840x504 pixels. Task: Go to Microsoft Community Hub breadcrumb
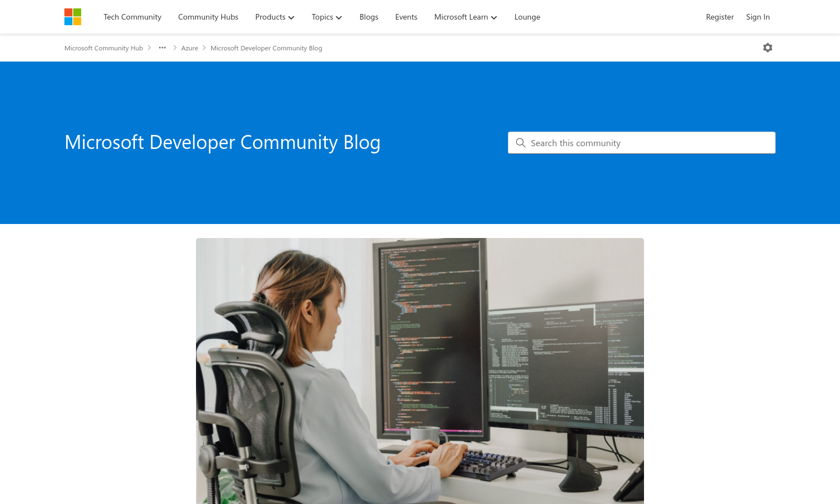pyautogui.click(x=104, y=48)
